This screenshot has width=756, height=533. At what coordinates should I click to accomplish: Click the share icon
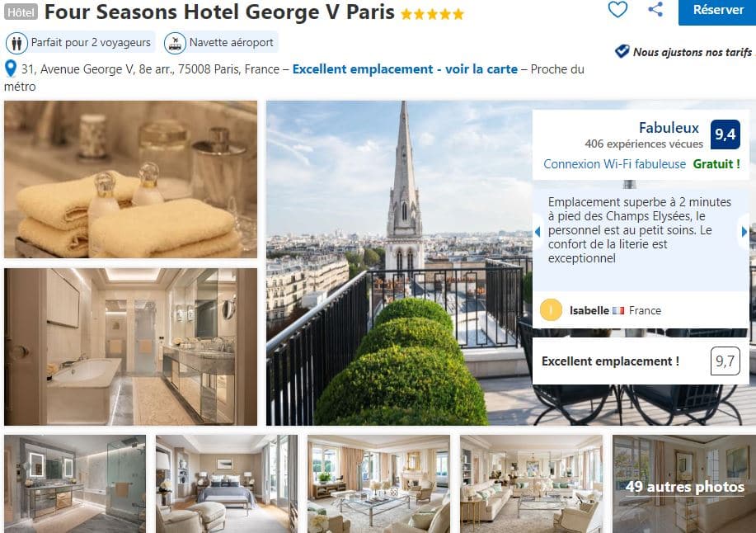point(655,9)
